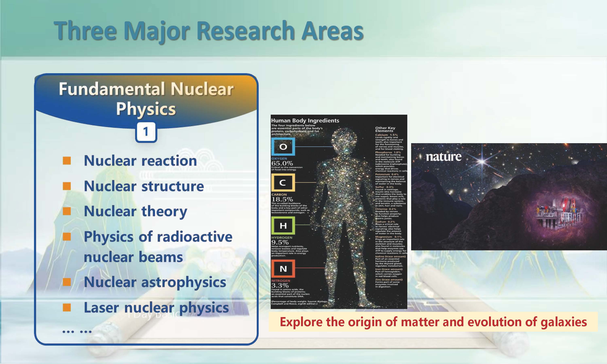607x364 pixels.
Task: Click the 'Magnesium 0.1%' entry
Action: 388,237
